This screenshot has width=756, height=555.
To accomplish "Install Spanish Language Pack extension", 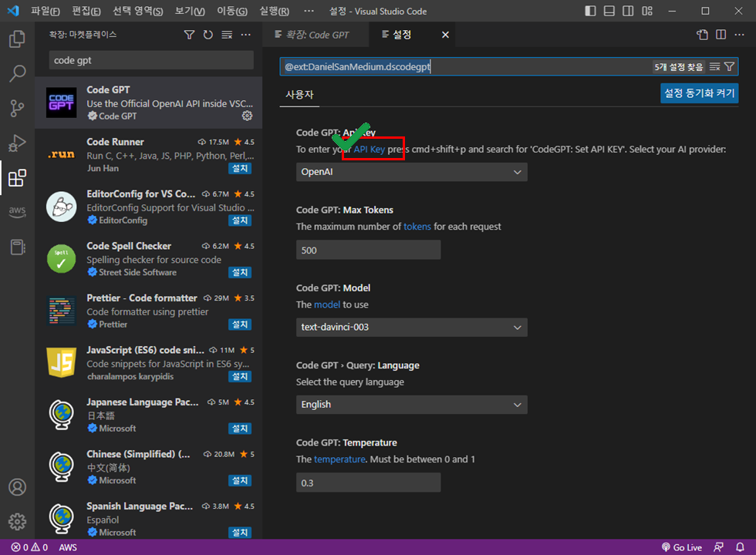I will (x=240, y=533).
